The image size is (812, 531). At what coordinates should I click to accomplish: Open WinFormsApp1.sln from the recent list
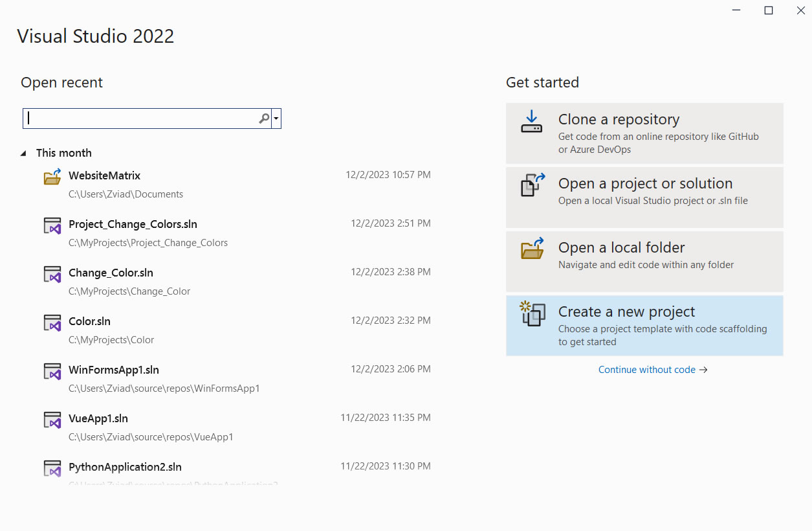click(x=113, y=370)
